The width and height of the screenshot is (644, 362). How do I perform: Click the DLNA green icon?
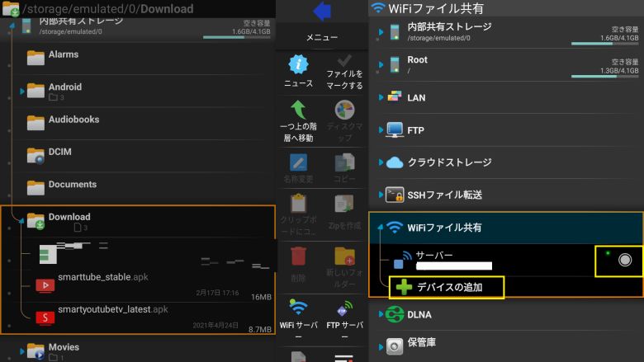coord(395,314)
